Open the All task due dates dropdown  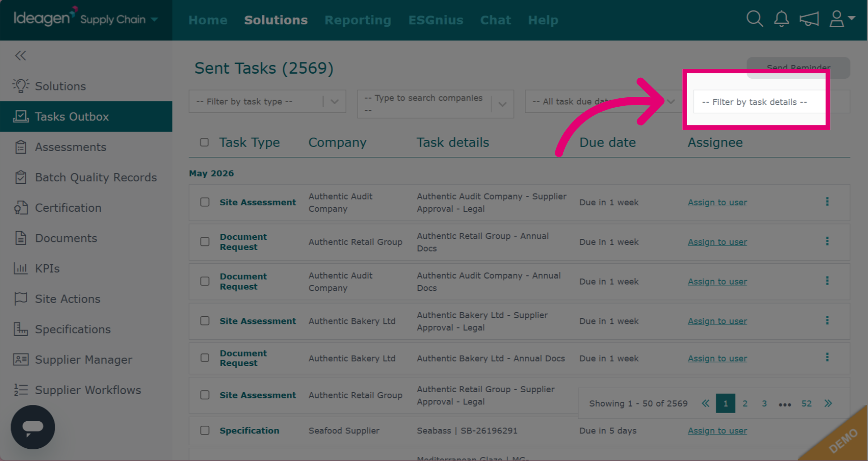pos(603,101)
